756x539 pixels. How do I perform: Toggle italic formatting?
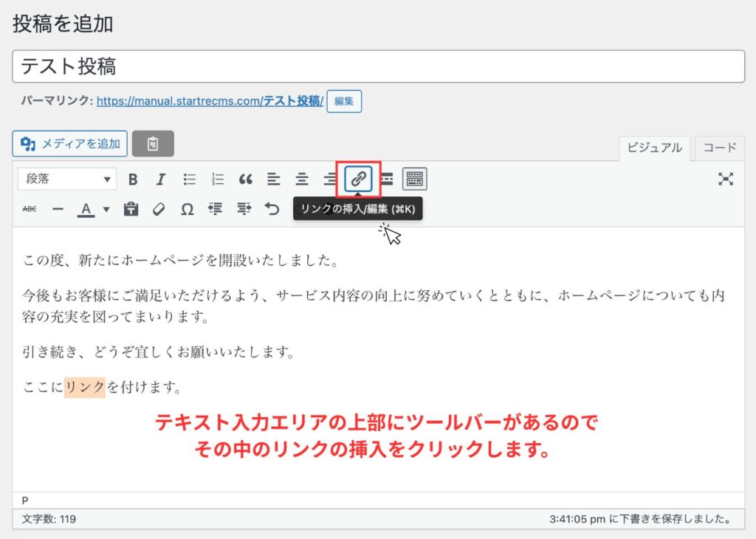pyautogui.click(x=160, y=179)
